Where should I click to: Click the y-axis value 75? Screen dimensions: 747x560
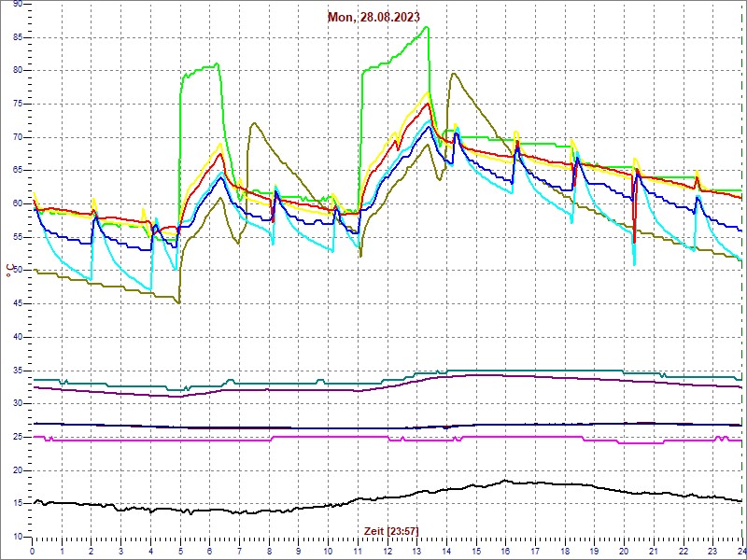18,104
